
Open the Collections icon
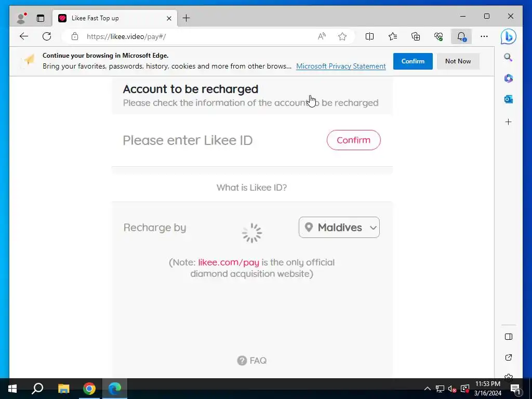click(416, 36)
